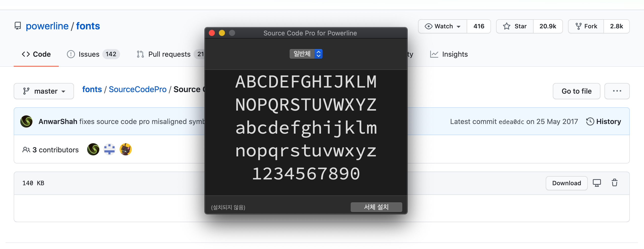
Task: Click the History clock icon
Action: (590, 121)
